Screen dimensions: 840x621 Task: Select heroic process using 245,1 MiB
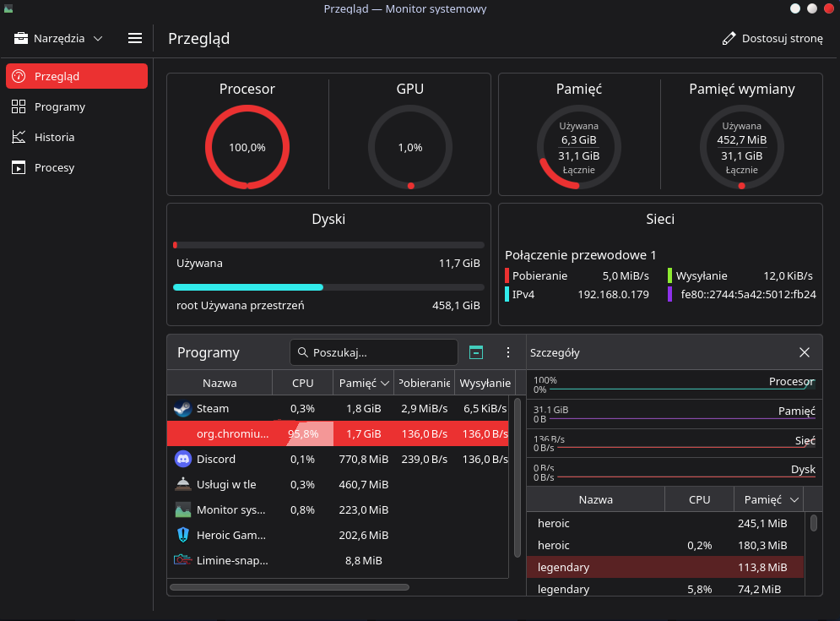click(664, 523)
